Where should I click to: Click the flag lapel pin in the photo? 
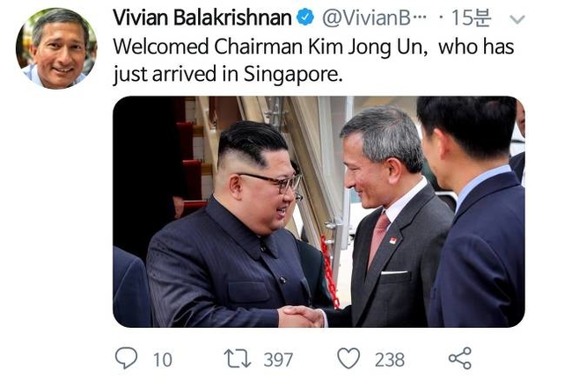point(392,241)
